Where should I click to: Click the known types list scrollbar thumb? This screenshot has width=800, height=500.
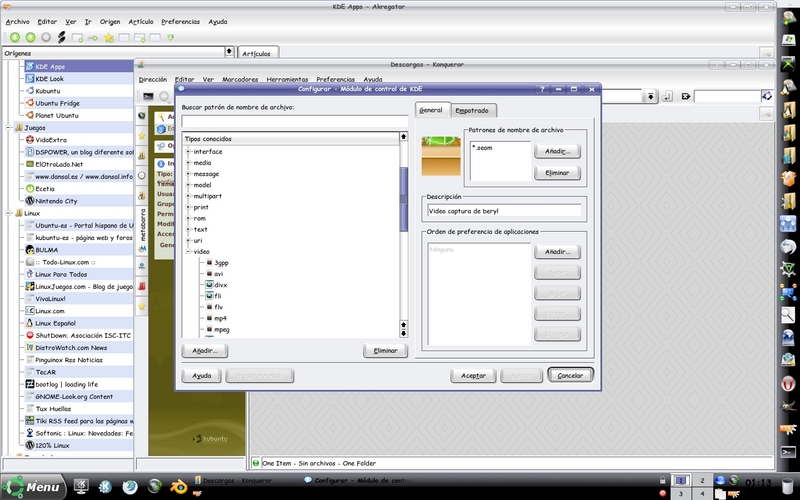pyautogui.click(x=404, y=199)
